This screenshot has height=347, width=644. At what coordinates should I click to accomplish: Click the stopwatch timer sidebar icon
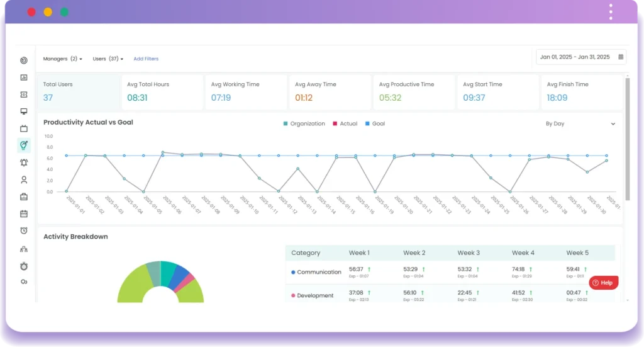[24, 266]
